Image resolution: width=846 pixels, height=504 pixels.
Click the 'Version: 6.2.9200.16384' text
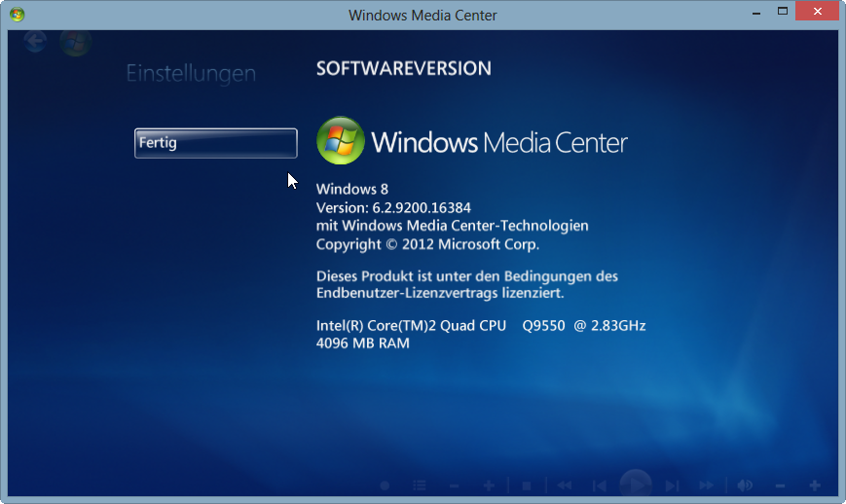[393, 207]
